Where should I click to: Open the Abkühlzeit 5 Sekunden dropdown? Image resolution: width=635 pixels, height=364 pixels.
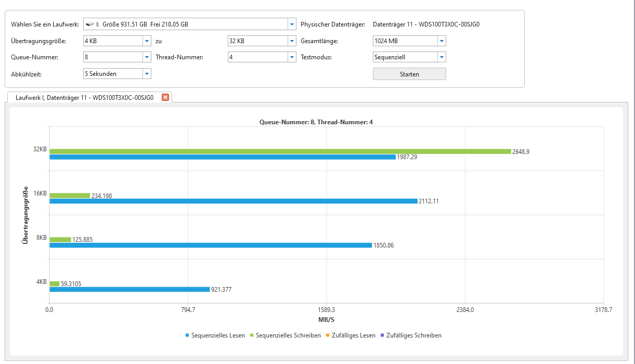[x=147, y=74]
